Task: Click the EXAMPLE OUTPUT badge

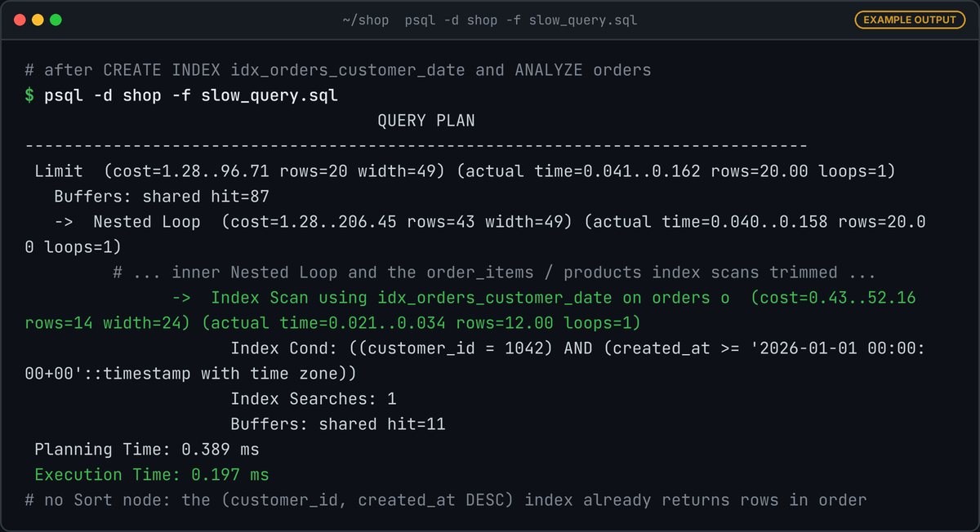Action: pos(910,20)
